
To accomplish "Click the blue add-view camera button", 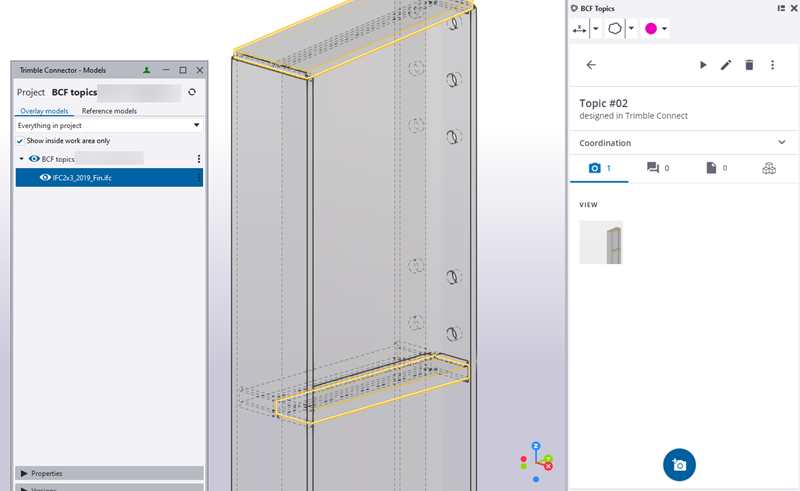I will click(x=679, y=465).
